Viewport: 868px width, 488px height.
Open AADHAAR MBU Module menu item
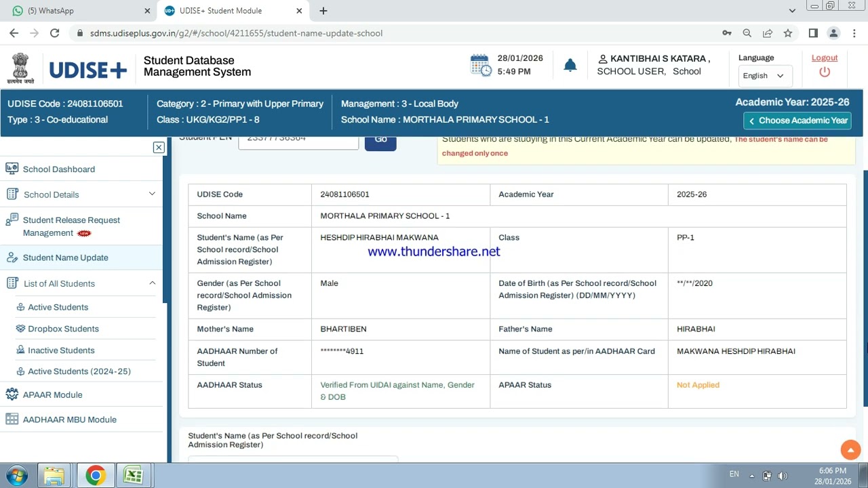[70, 420]
